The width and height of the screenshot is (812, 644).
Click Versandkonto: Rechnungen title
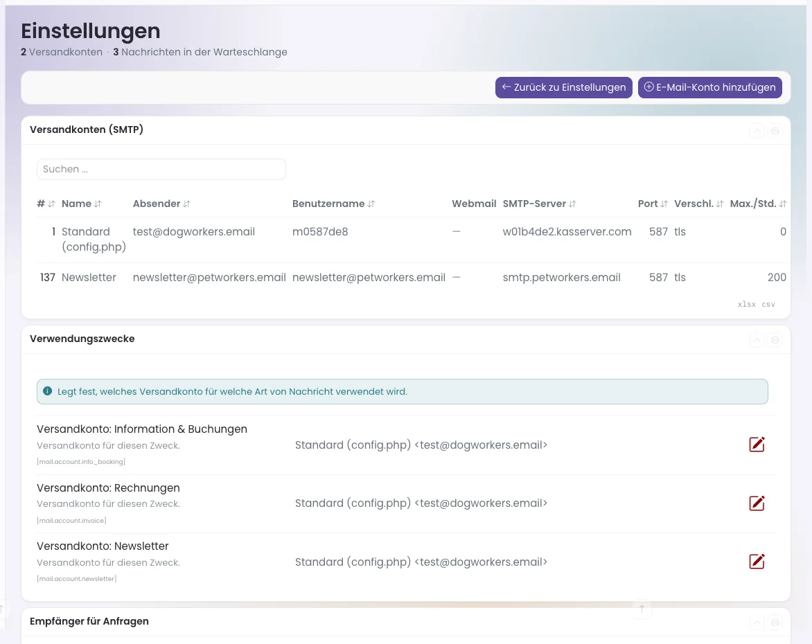coord(108,488)
